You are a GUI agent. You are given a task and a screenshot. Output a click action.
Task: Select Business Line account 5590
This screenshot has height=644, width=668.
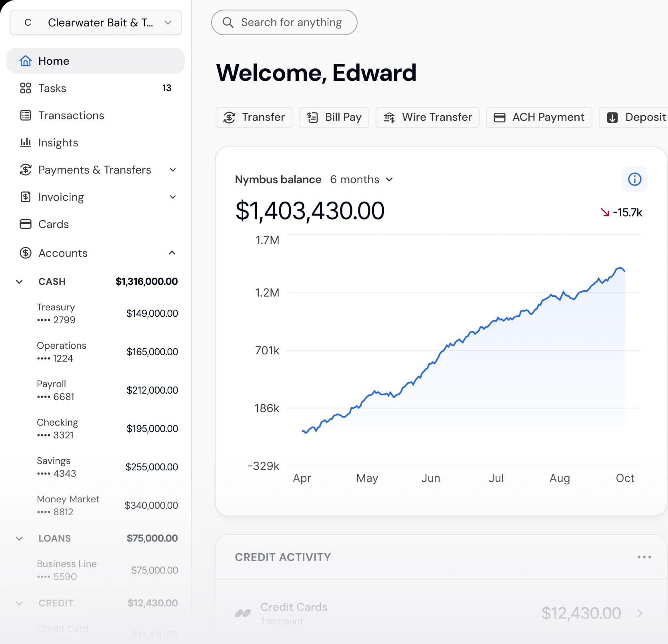(107, 570)
